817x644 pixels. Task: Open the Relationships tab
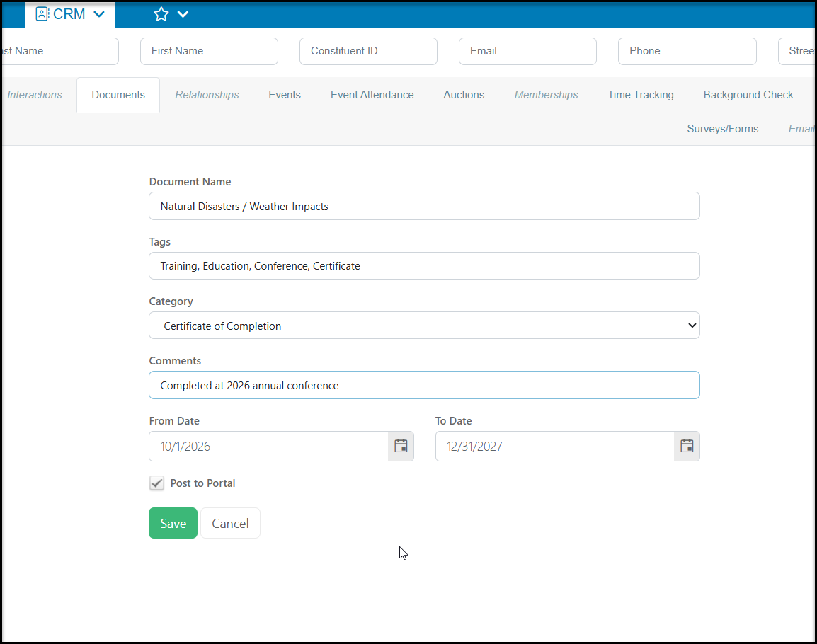pos(207,95)
